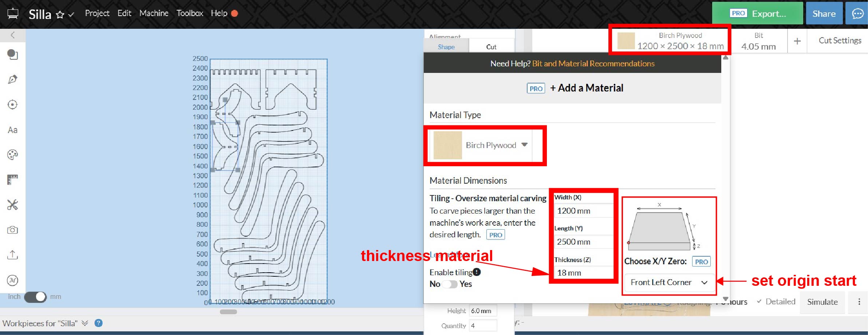Open the cutting tools panel

tap(12, 205)
